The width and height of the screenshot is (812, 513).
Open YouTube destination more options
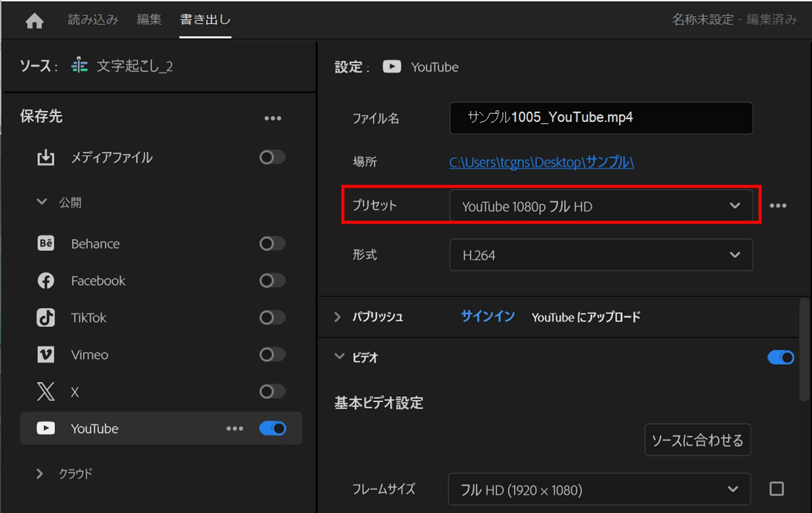coord(235,428)
